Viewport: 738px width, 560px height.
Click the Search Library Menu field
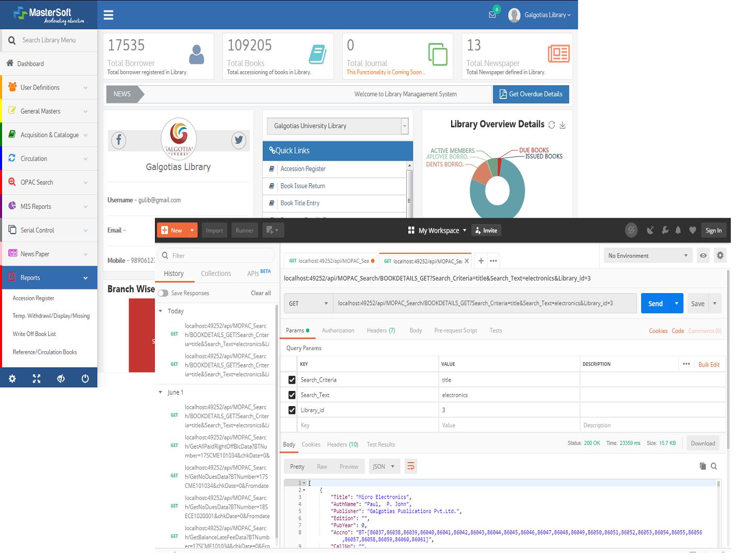(x=49, y=40)
